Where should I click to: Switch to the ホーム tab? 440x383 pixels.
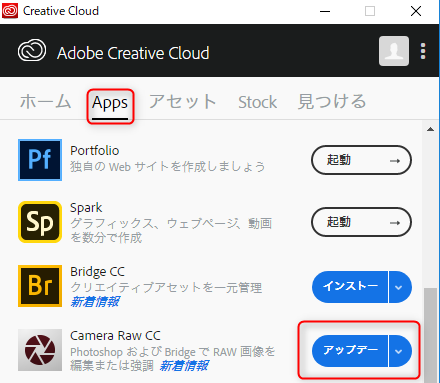pos(45,102)
